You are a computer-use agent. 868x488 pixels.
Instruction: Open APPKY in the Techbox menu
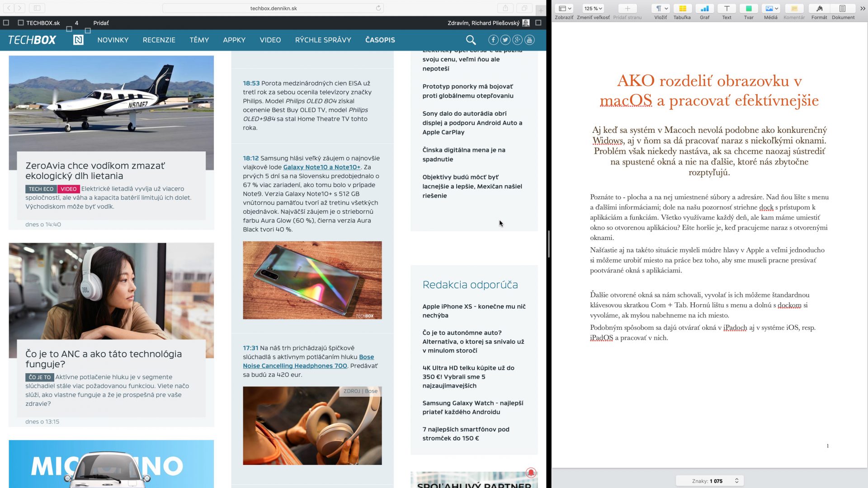(234, 40)
